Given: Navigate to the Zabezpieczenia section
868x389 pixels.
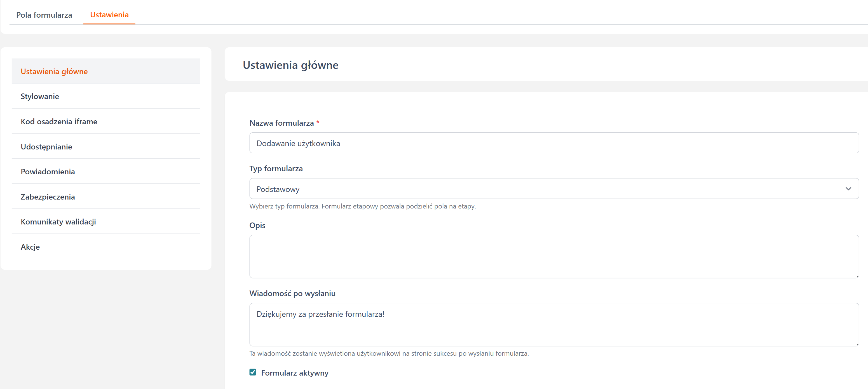Looking at the screenshot, I should tap(48, 197).
